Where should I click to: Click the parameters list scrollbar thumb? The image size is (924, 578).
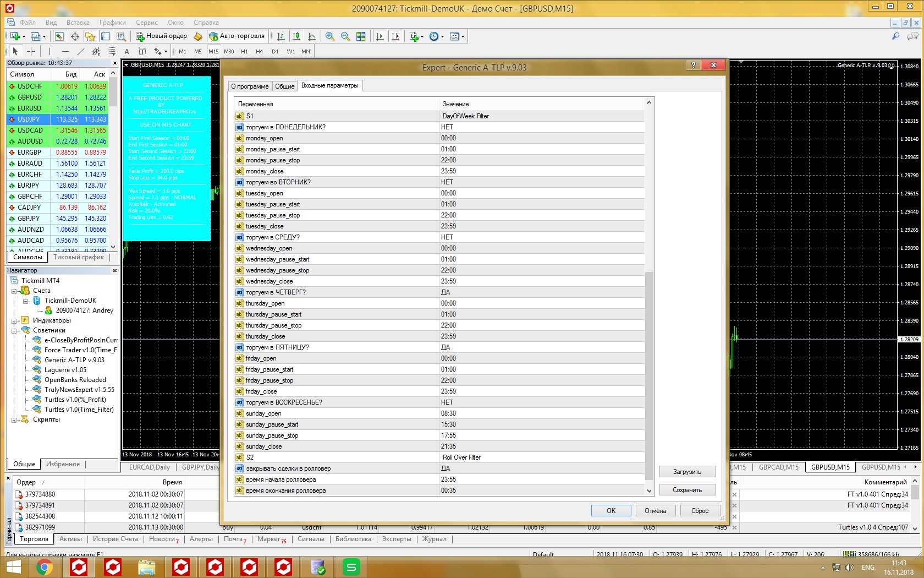649,375
